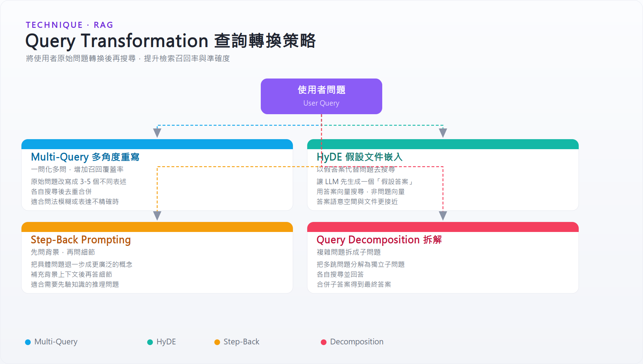643x364 pixels.
Task: Click the teal header bar of HyDE card
Action: coord(443,144)
